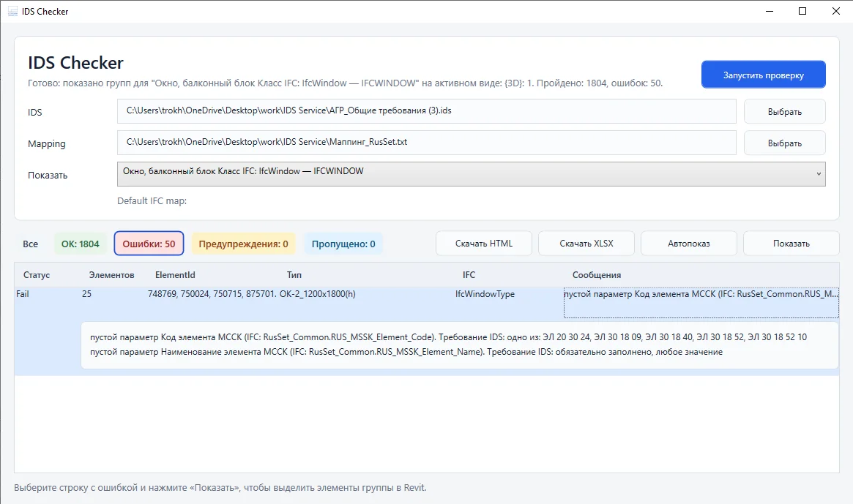The image size is (853, 504).
Task: Open the Показать group dropdown
Action: click(471, 174)
